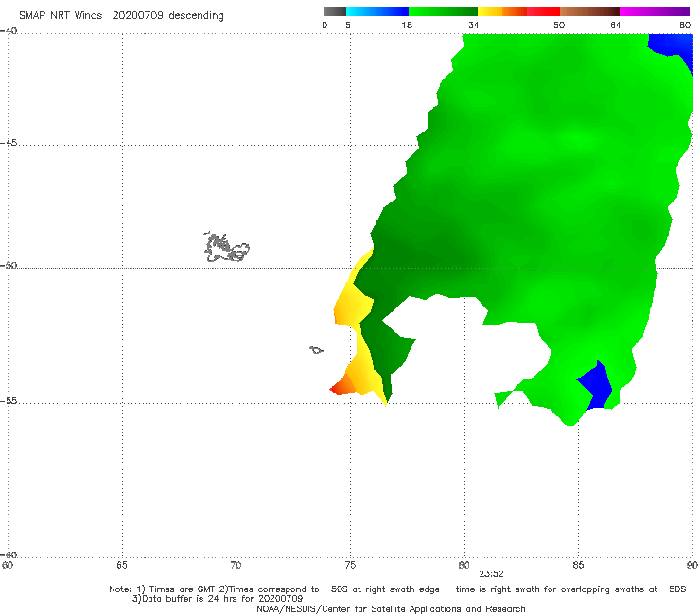Screen dimensions: 700x615
Task: Pick the cyan-to-blue segment of the color bar
Action: (377, 11)
